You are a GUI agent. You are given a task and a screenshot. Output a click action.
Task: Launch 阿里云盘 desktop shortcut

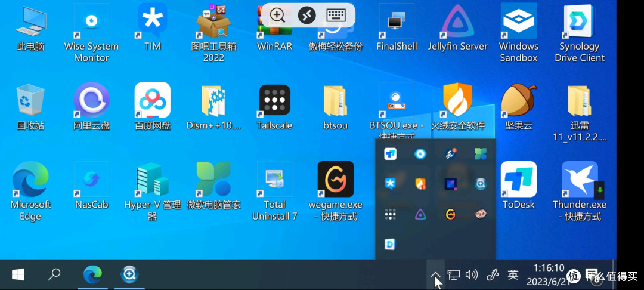click(x=91, y=107)
